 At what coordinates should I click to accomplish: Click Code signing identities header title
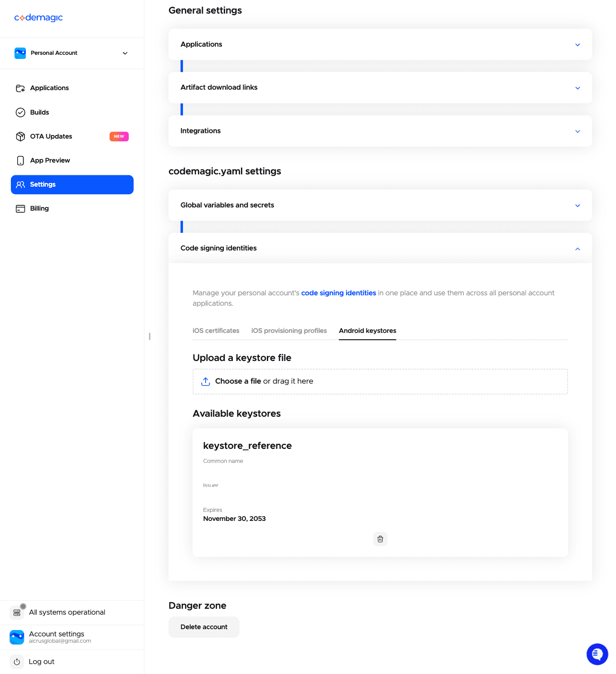pos(218,248)
